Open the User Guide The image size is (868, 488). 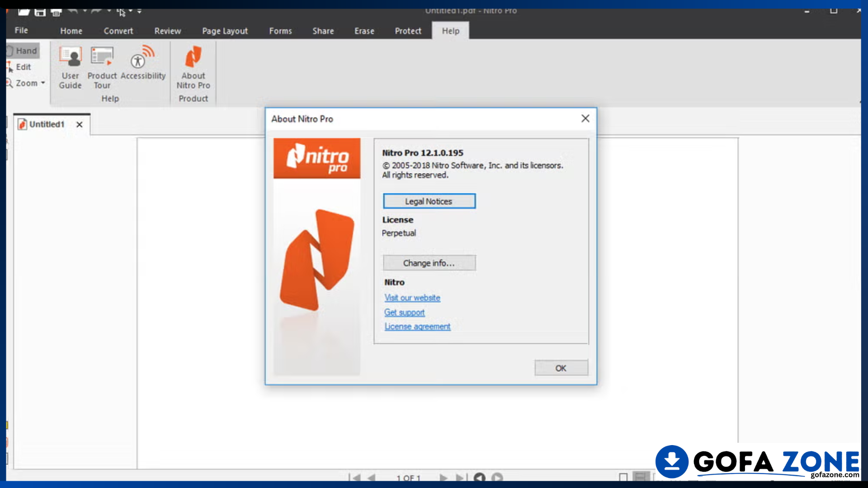pos(70,68)
